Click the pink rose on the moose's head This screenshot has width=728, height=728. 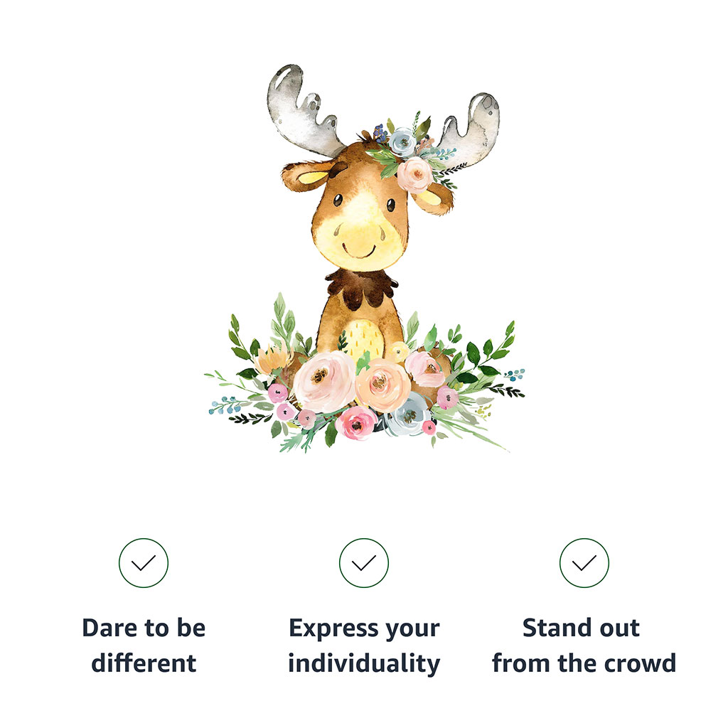pyautogui.click(x=414, y=174)
